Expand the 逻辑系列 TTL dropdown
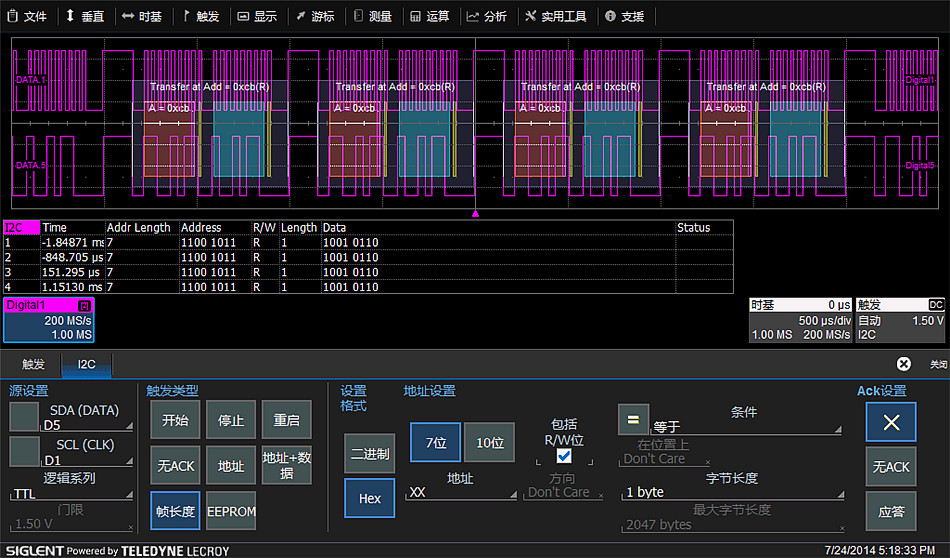This screenshot has height=558, width=950. pyautogui.click(x=70, y=494)
